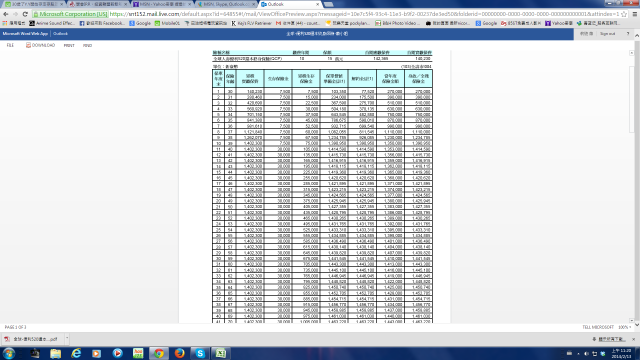The width and height of the screenshot is (640, 360).
Task: Click the DOWNLOAD button
Action: (x=40, y=45)
